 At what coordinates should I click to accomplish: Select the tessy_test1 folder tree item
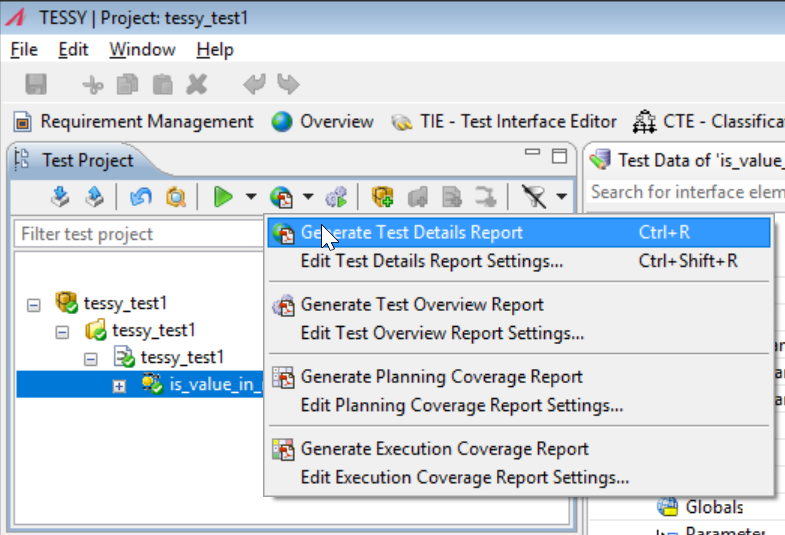[x=141, y=330]
